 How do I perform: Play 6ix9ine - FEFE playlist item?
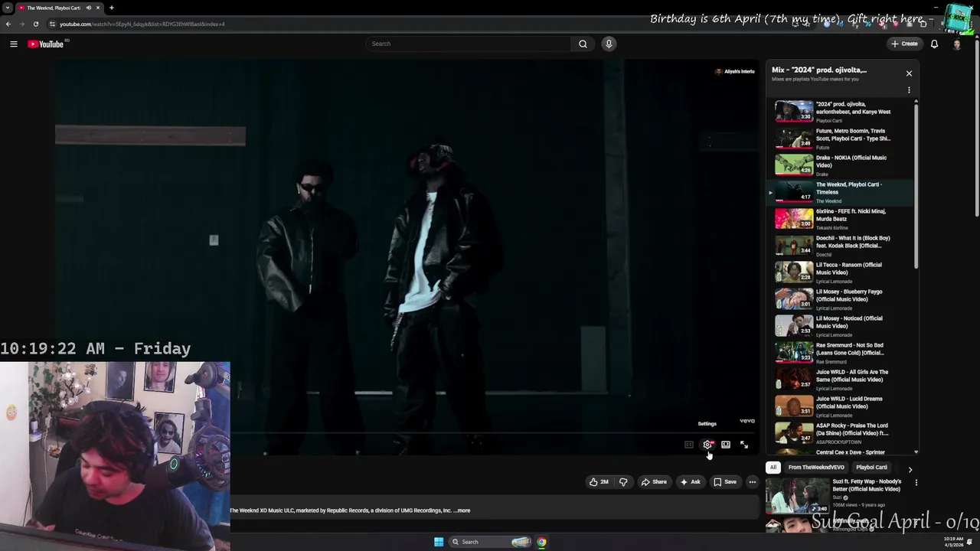[841, 219]
